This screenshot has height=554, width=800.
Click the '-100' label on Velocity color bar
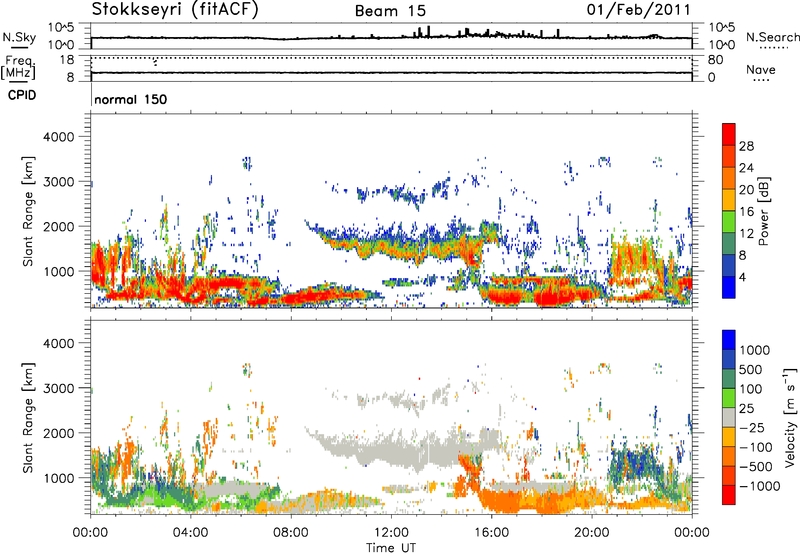pyautogui.click(x=758, y=447)
